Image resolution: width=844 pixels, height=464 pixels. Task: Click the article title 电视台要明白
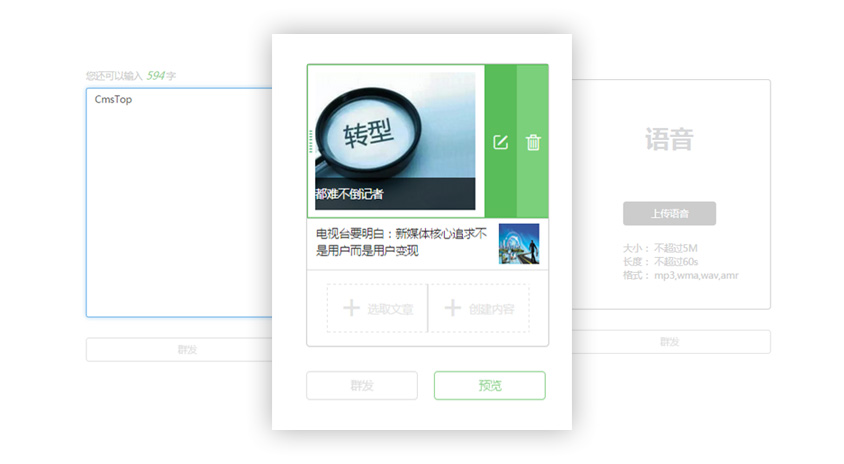tap(401, 242)
